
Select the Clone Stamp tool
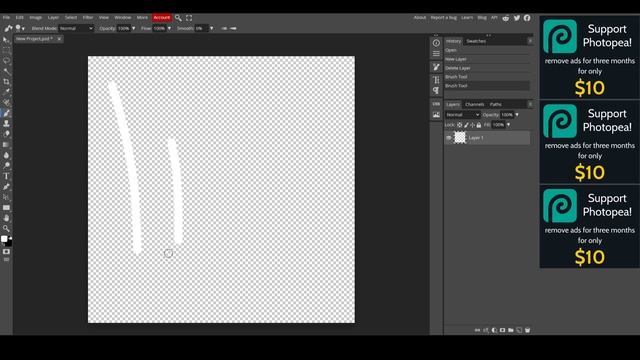[x=6, y=124]
